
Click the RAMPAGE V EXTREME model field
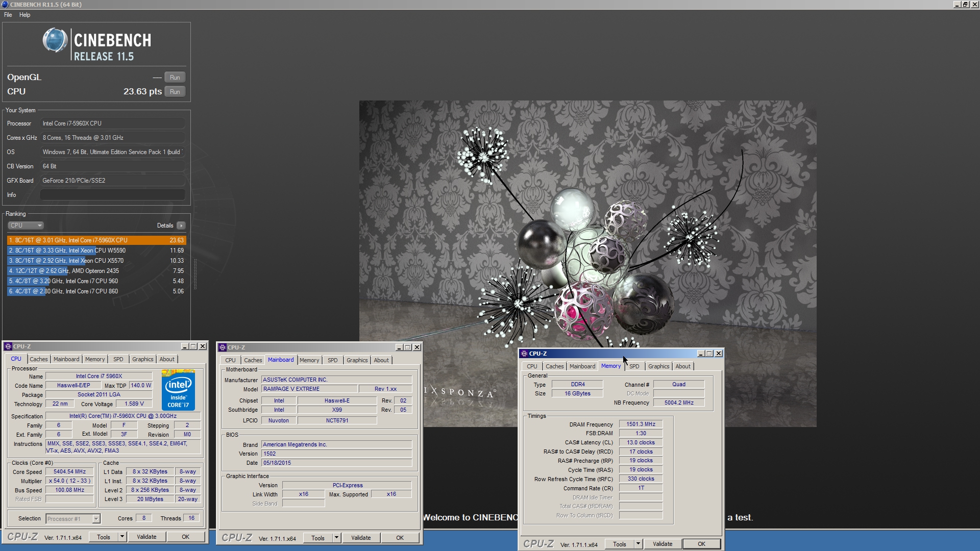tap(309, 389)
